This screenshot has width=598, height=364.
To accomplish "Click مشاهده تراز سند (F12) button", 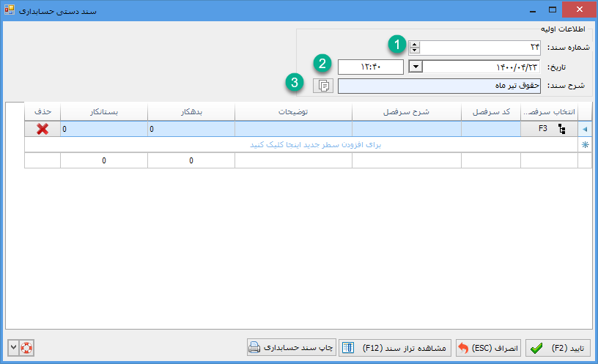I will 395,348.
